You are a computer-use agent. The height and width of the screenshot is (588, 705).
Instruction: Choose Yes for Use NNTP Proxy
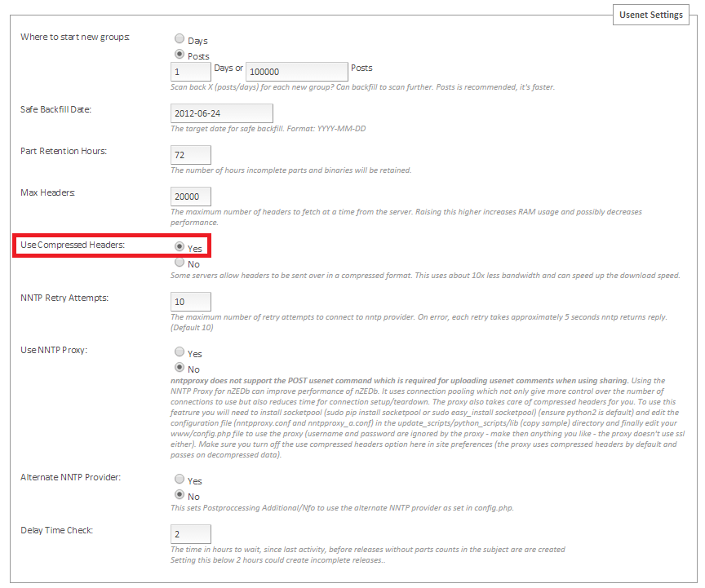coord(180,352)
